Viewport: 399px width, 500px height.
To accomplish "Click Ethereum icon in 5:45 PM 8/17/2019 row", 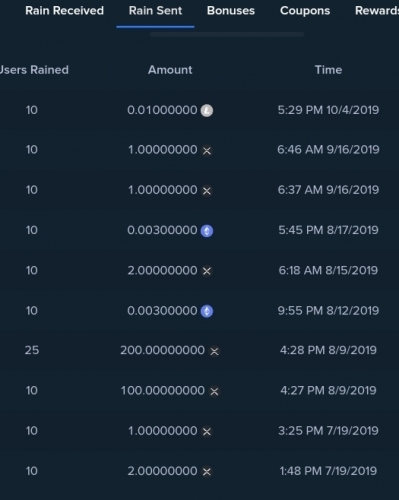I will [x=207, y=231].
